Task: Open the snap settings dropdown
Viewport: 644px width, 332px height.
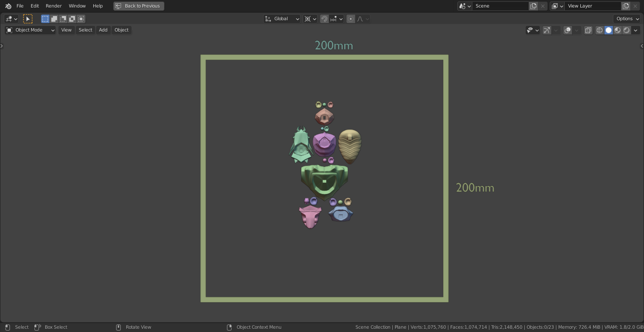Action: pyautogui.click(x=337, y=19)
